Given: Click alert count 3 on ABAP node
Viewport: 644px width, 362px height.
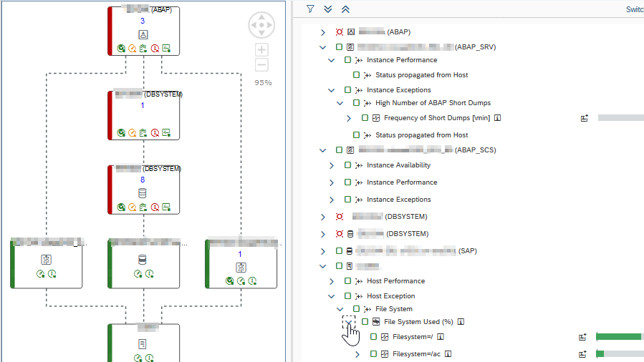Looking at the screenshot, I should 143,21.
